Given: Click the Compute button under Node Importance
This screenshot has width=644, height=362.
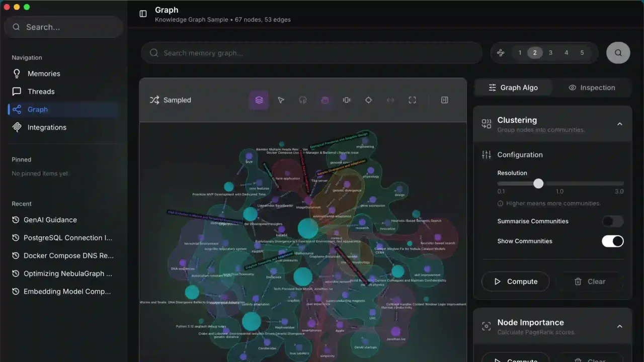Looking at the screenshot, I should (x=515, y=357).
